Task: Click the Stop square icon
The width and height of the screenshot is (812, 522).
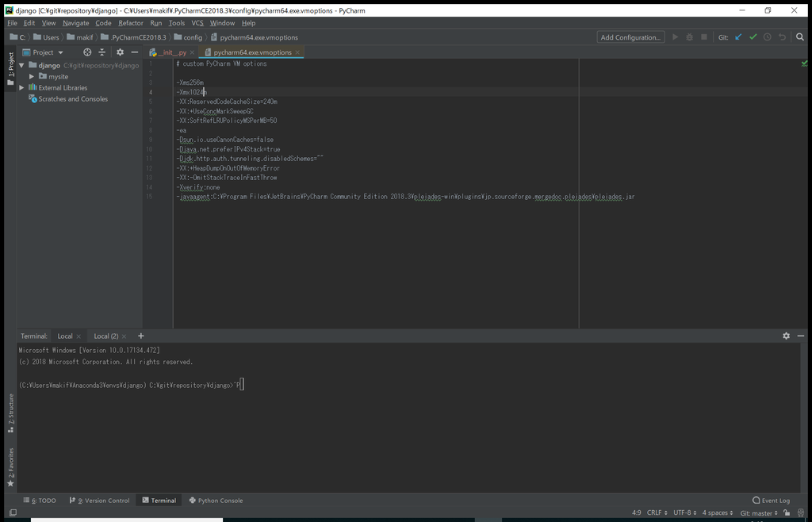Action: coord(704,37)
